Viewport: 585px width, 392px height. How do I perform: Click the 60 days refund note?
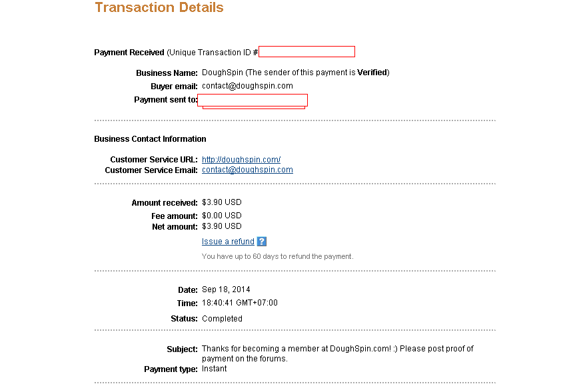tap(277, 256)
